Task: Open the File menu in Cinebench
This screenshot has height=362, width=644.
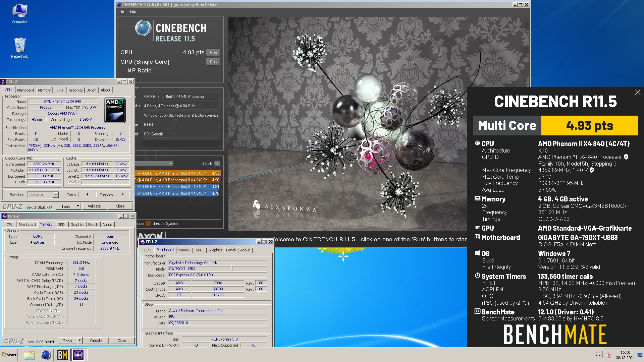Action: 121,11
